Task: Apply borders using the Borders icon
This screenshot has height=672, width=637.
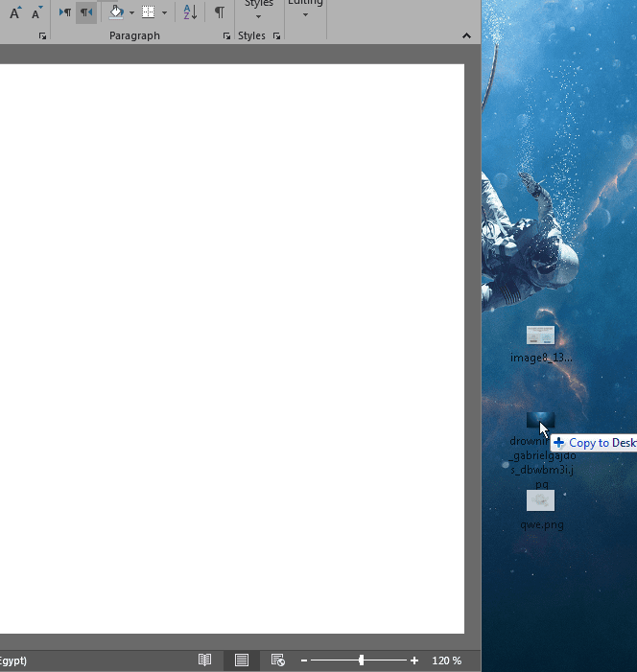Action: click(x=149, y=12)
